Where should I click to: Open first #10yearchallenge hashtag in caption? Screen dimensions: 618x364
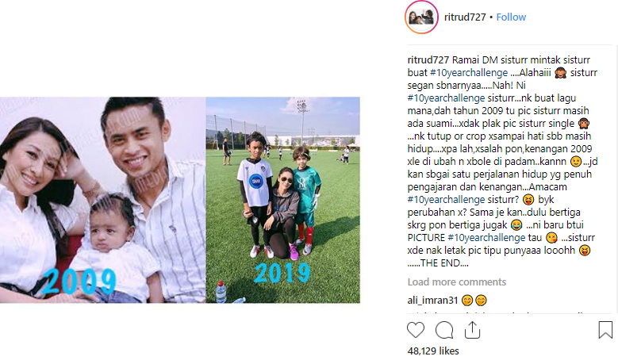click(x=469, y=72)
